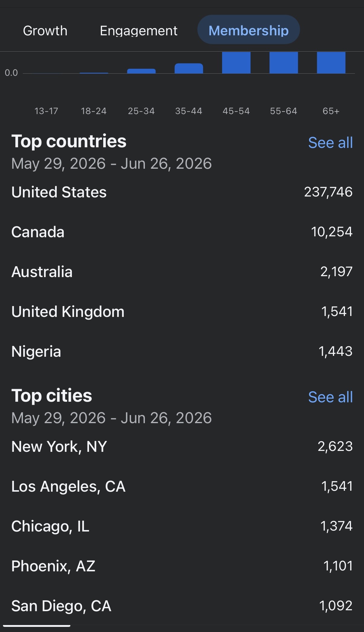Select San Diego, CA city row
Viewport: 364px width, 632px height.
pyautogui.click(x=182, y=606)
